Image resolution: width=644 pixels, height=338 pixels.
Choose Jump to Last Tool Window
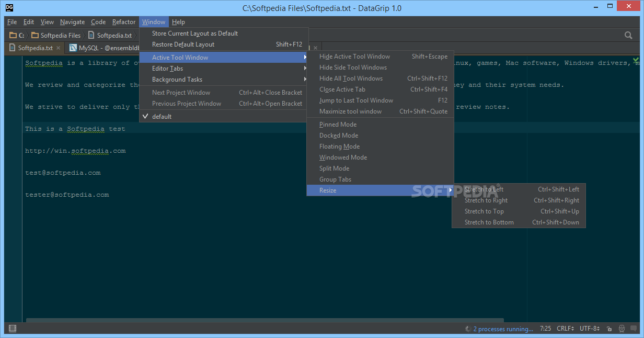click(380, 100)
